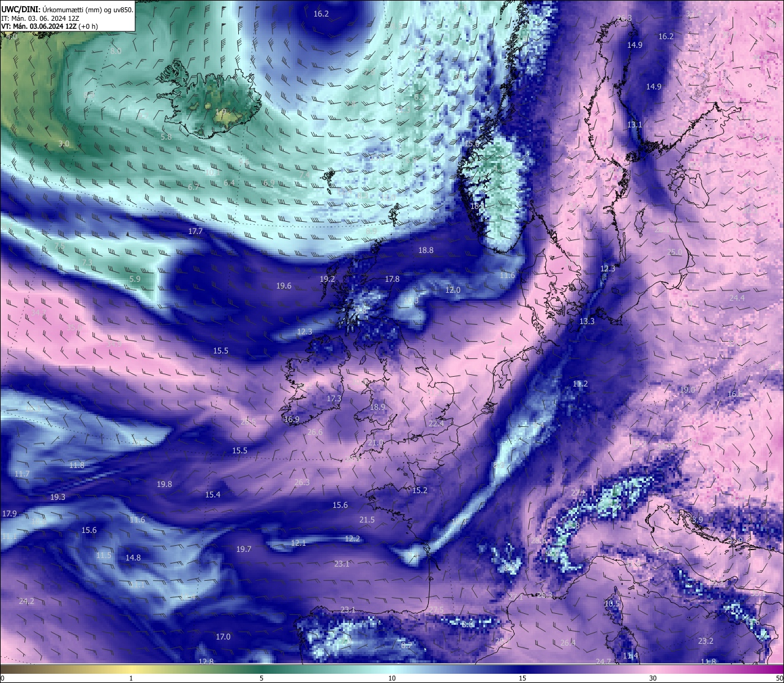The image size is (784, 683).
Task: Click the 10.5 value near Corsica
Action: point(612,603)
